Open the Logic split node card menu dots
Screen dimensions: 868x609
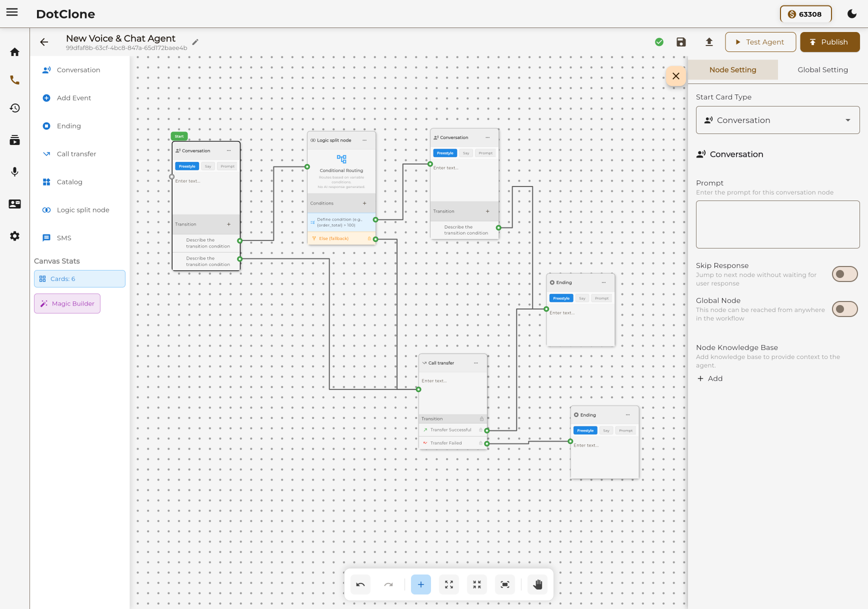(364, 140)
